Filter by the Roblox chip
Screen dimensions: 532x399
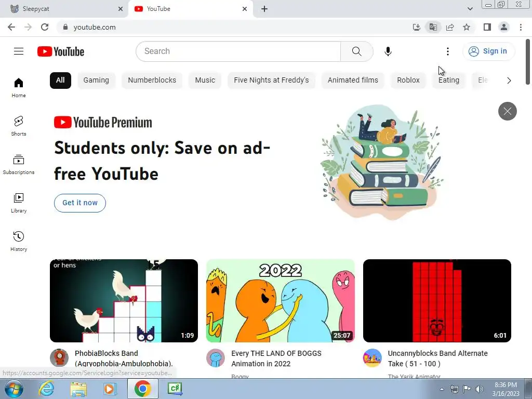pos(408,81)
